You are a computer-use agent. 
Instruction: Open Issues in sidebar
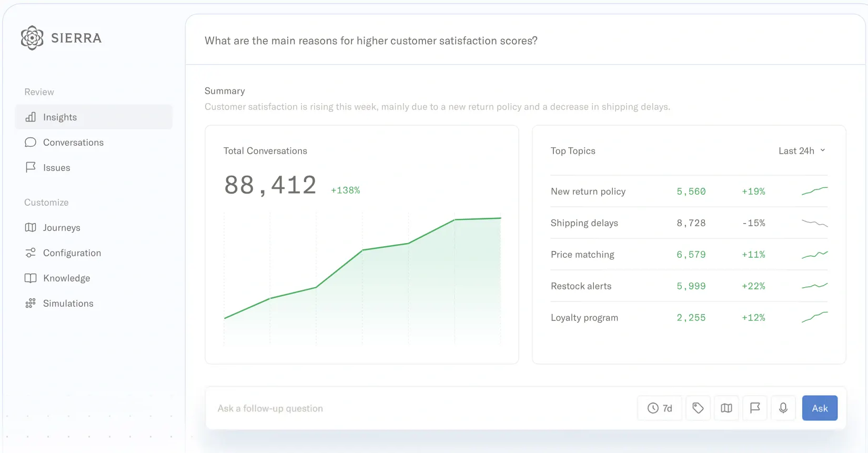94,167
